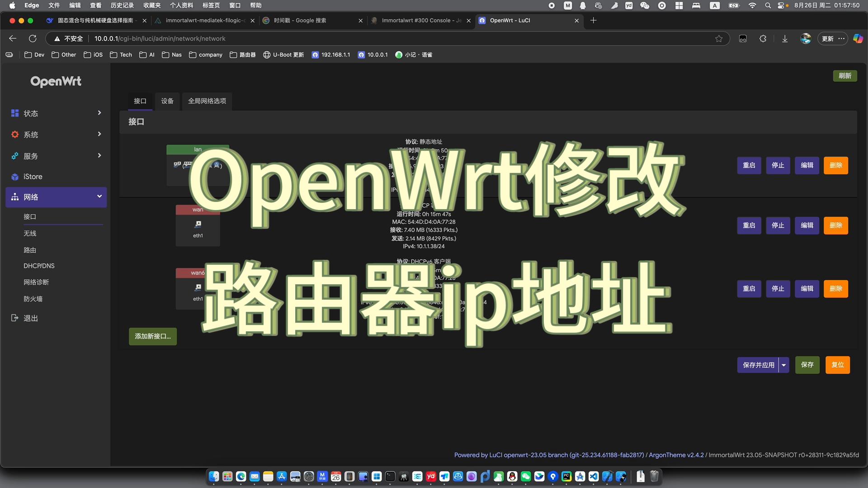Open the 历史记录 menu in menu bar

pyautogui.click(x=122, y=5)
